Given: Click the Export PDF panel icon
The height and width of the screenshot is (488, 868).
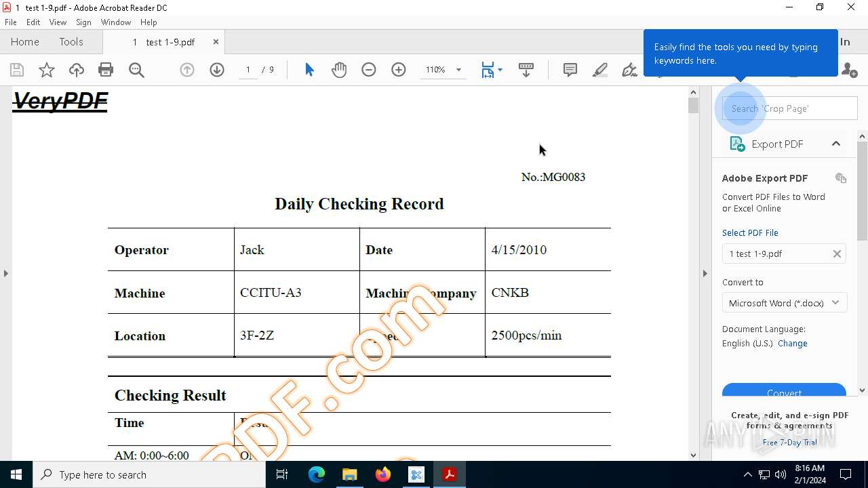Looking at the screenshot, I should pyautogui.click(x=737, y=144).
